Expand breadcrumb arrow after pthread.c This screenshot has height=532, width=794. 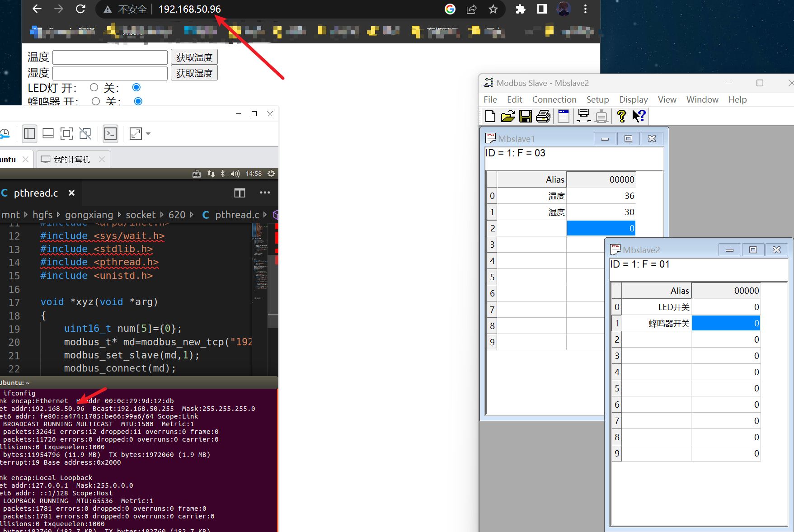click(x=265, y=215)
